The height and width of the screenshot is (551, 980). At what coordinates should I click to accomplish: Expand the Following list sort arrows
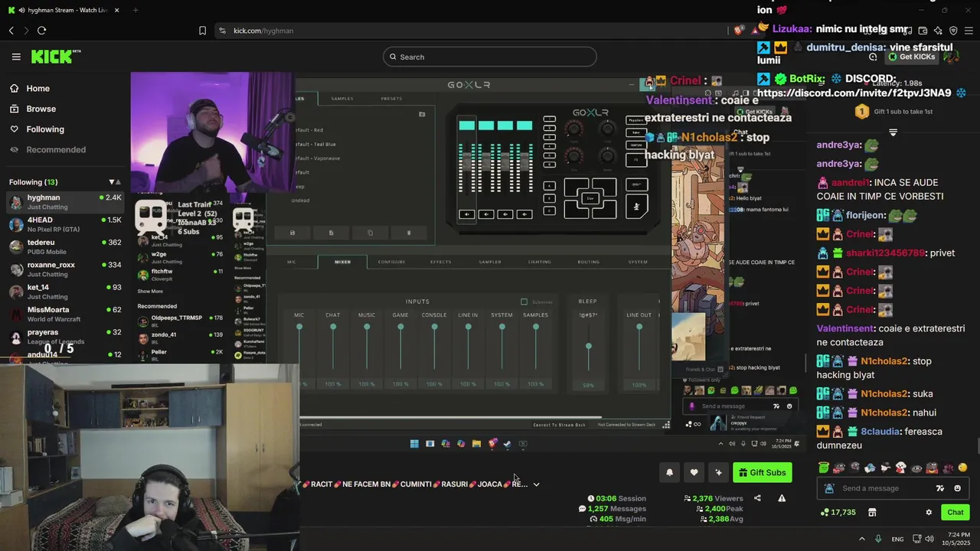pos(115,182)
